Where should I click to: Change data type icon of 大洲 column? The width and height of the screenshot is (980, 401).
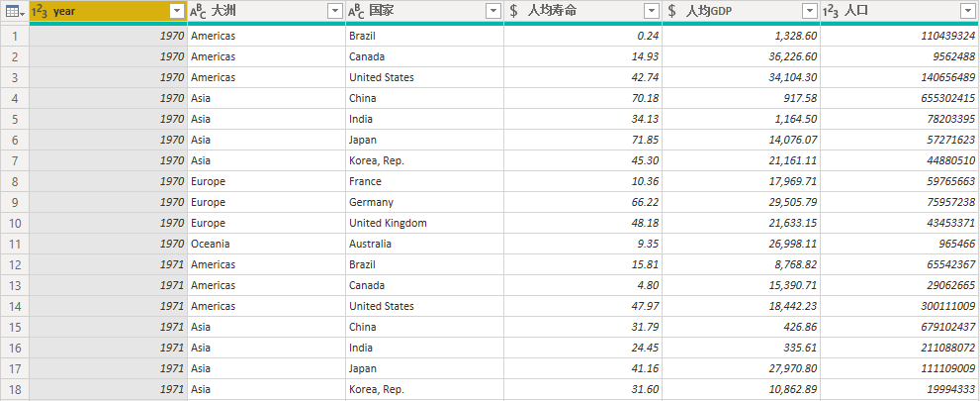click(199, 11)
